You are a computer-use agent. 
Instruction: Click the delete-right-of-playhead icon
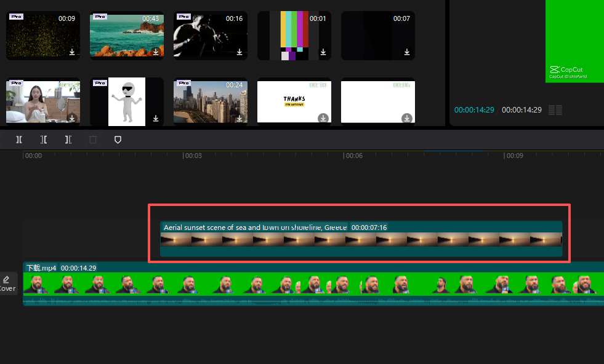point(68,140)
